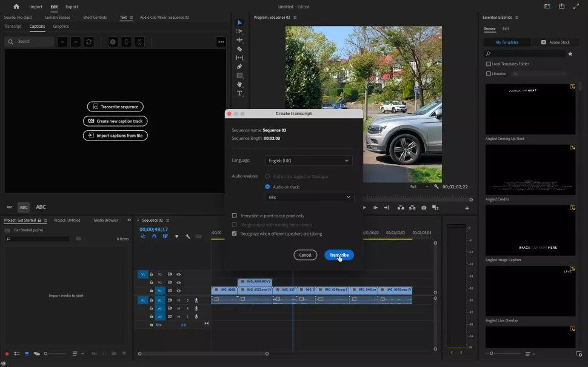The width and height of the screenshot is (588, 367).
Task: Select the Audio on track radio button
Action: (x=267, y=187)
